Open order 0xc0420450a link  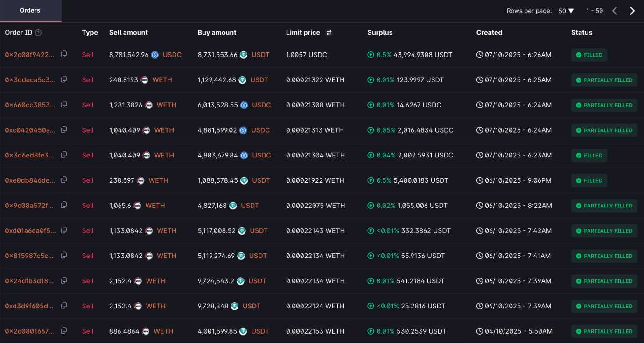click(x=30, y=130)
